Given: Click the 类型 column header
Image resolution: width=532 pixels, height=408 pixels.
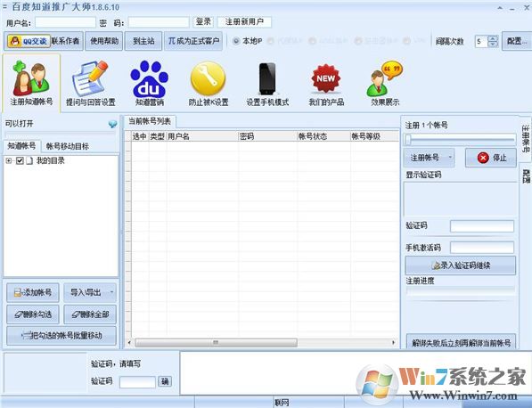Looking at the screenshot, I should pyautogui.click(x=158, y=136).
